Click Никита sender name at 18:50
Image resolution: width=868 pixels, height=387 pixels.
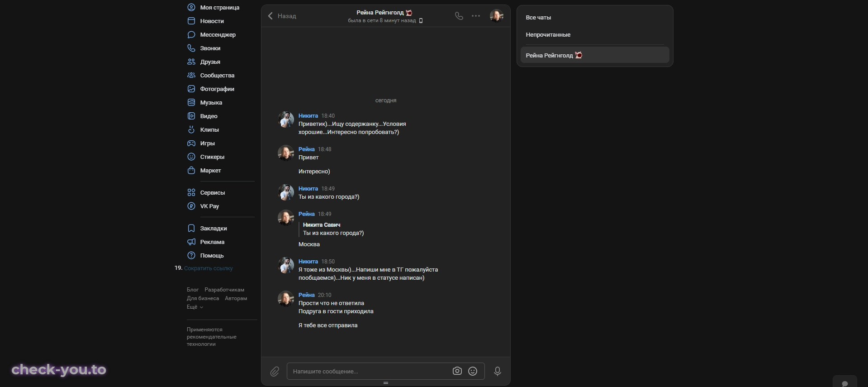308,262
